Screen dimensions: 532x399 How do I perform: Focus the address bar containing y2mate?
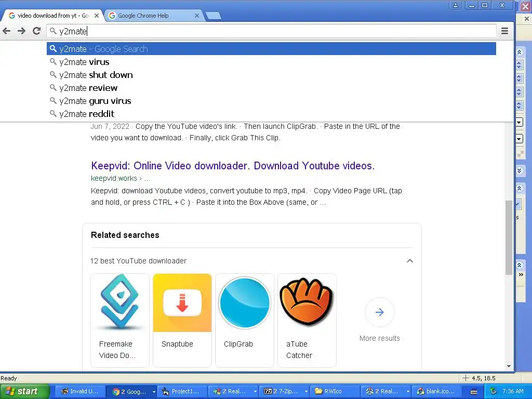click(271, 31)
